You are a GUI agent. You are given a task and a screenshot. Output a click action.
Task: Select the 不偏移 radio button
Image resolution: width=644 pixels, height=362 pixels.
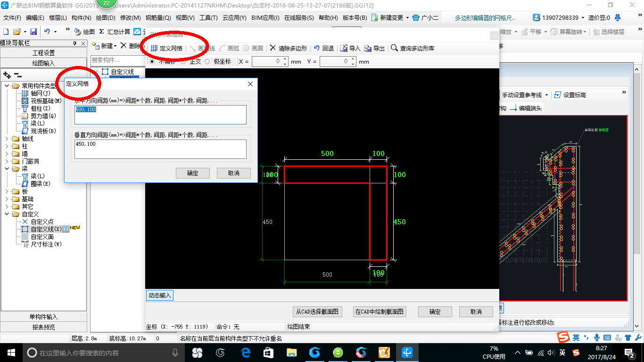point(152,61)
